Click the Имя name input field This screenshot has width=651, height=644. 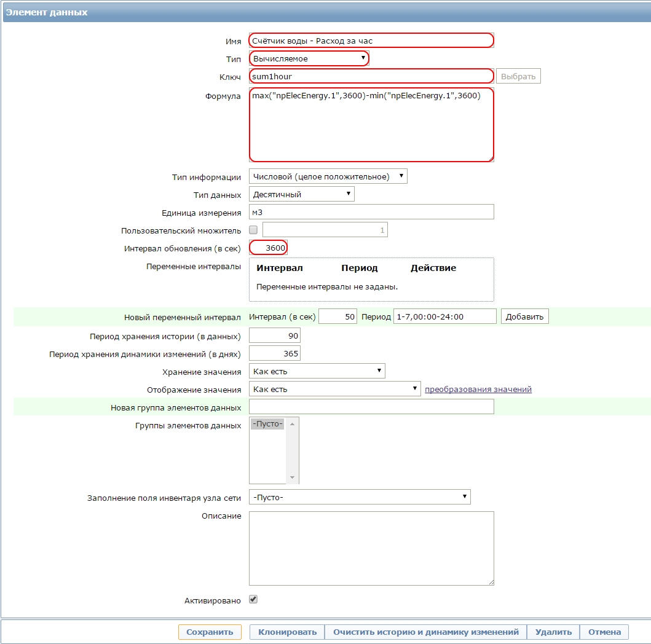(x=371, y=41)
